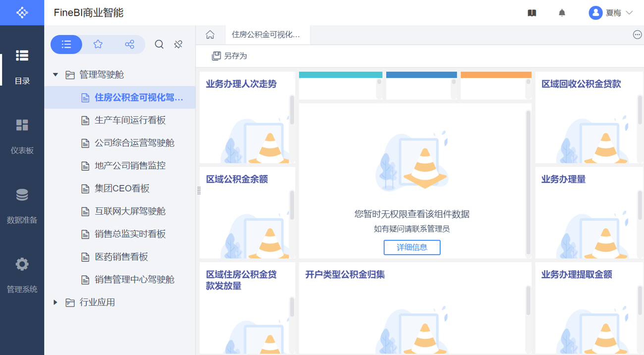Viewport: 644px width, 355px height.
Task: Open 住房公积金可视化驾驶舱 in the tree
Action: tap(120, 97)
